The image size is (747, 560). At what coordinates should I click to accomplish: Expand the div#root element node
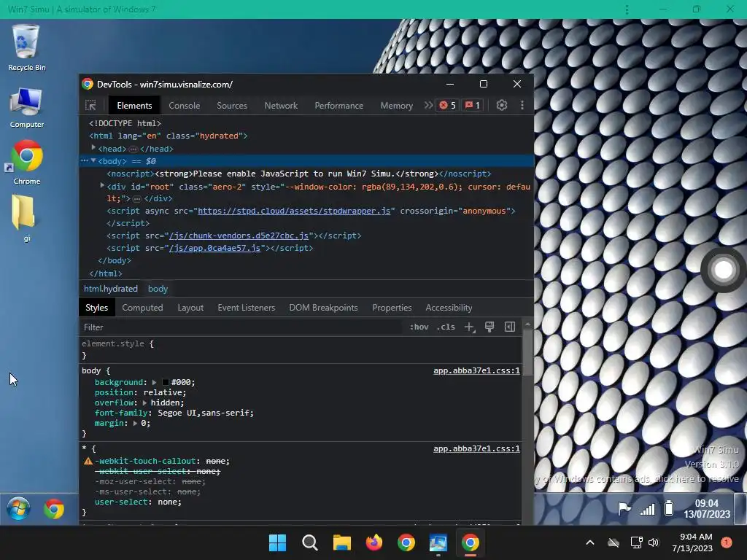point(102,186)
